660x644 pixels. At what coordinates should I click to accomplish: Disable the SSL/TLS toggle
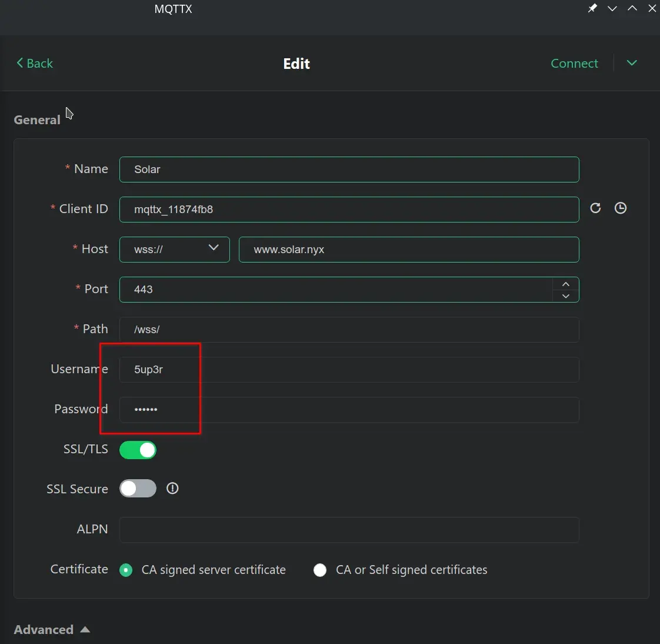coord(138,450)
